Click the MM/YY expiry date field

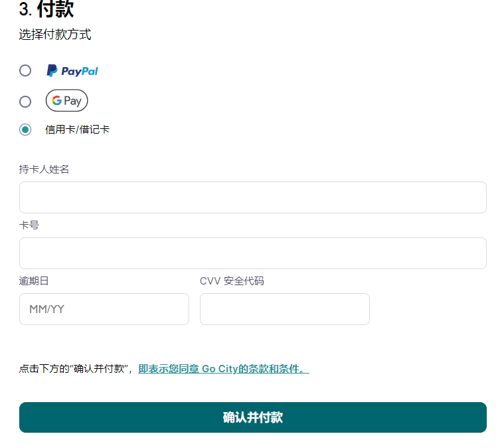click(x=104, y=309)
